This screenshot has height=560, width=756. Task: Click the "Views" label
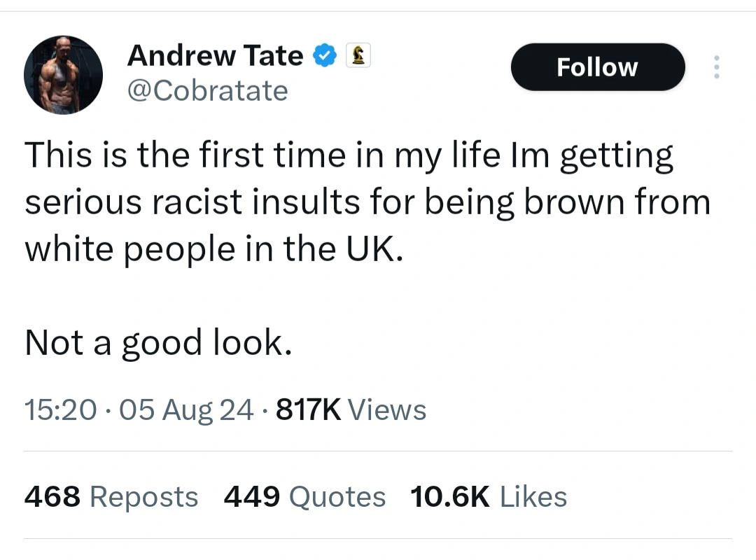coord(386,409)
